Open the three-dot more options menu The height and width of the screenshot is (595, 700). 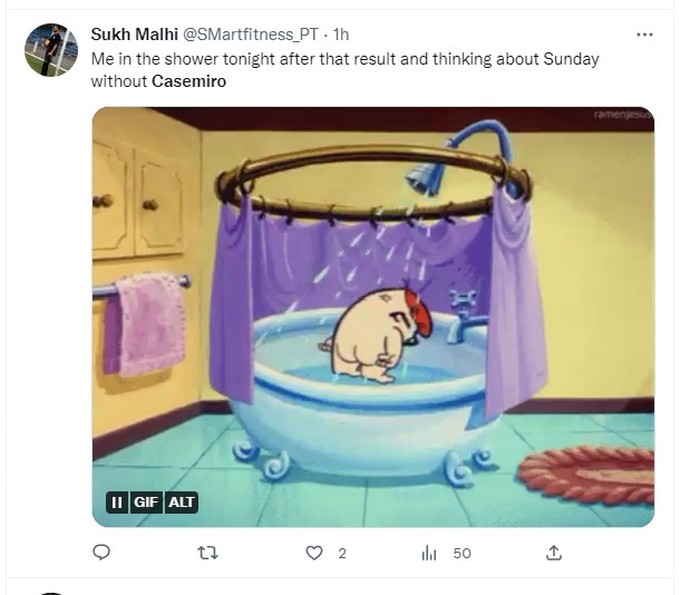(645, 34)
